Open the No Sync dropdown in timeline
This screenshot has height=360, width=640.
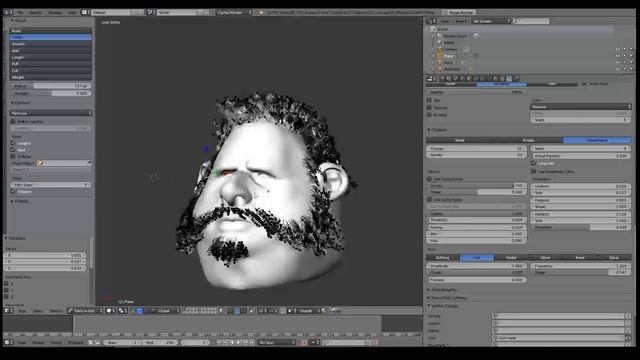276,342
